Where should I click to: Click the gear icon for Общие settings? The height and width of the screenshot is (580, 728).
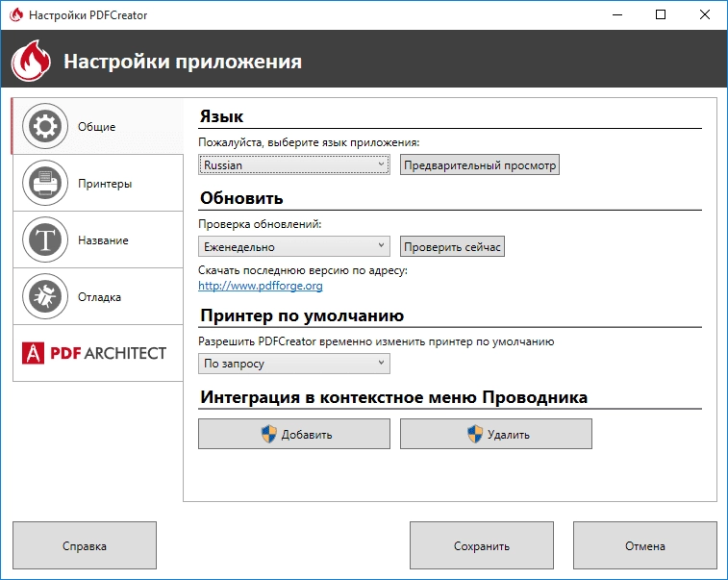click(45, 126)
